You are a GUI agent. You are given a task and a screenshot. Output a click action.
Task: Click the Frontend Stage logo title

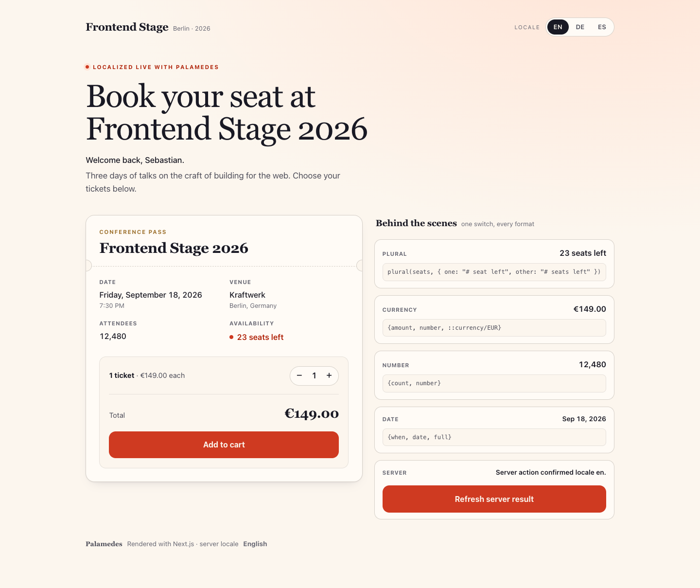[127, 27]
